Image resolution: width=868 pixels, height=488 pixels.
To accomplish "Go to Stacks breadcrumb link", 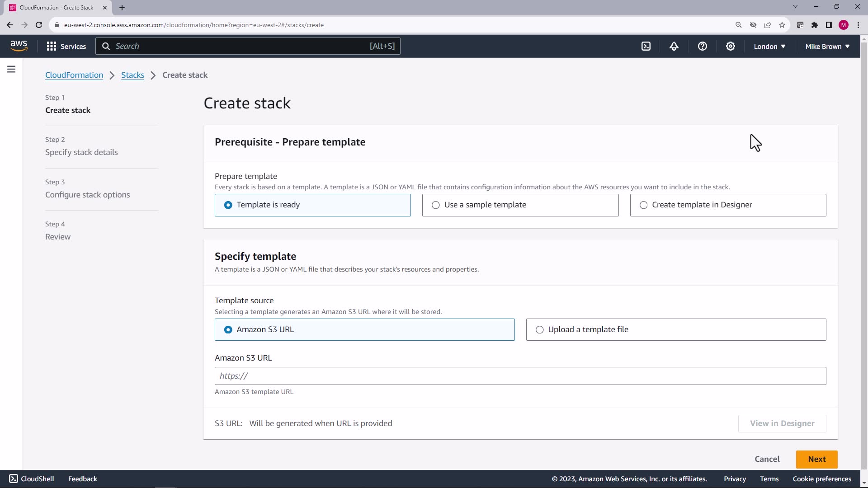I will pos(132,75).
